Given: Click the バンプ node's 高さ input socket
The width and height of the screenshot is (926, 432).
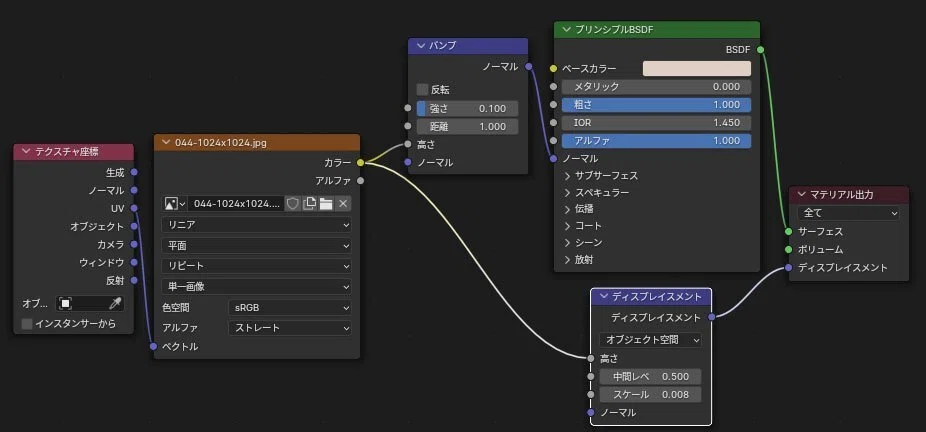Looking at the screenshot, I should tap(407, 144).
